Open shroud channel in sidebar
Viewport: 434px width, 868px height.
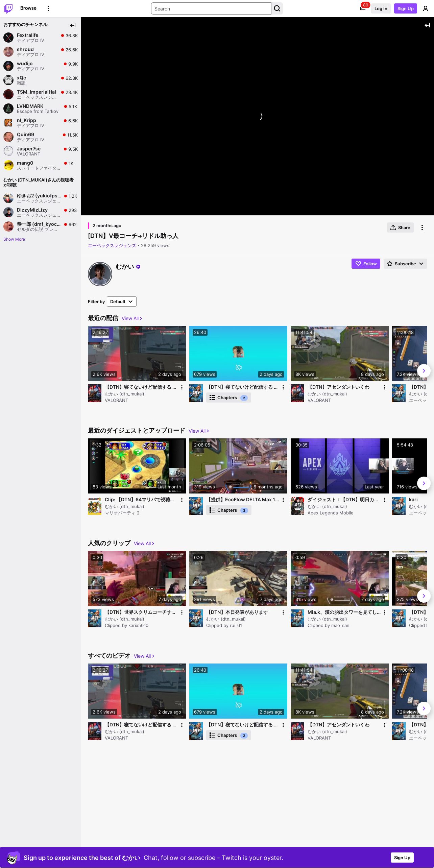(41, 52)
